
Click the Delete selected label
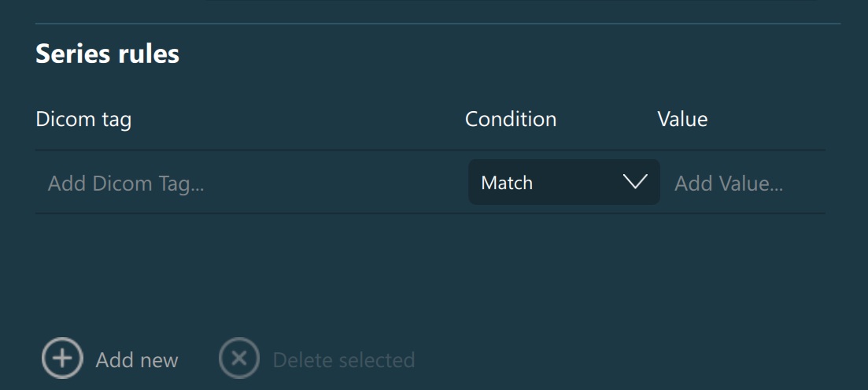pyautogui.click(x=343, y=360)
